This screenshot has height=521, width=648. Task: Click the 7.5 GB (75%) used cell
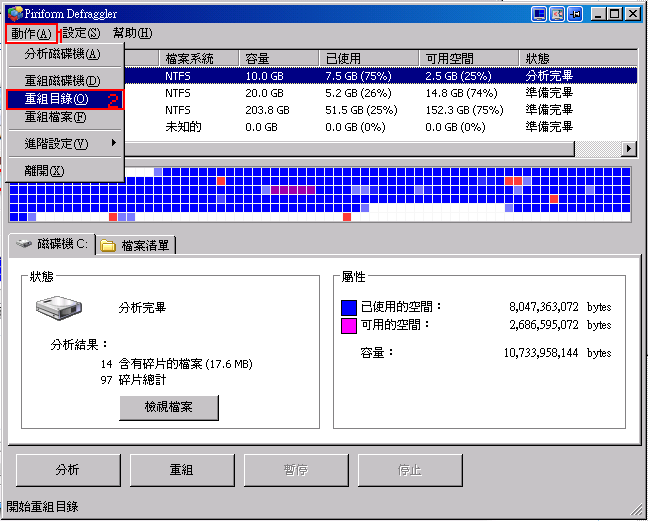(358, 76)
